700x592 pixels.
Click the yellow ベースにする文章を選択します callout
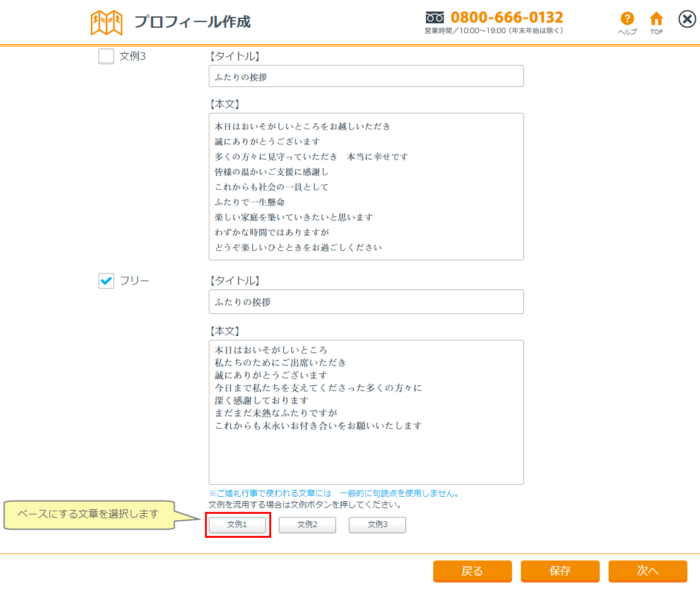tap(88, 514)
